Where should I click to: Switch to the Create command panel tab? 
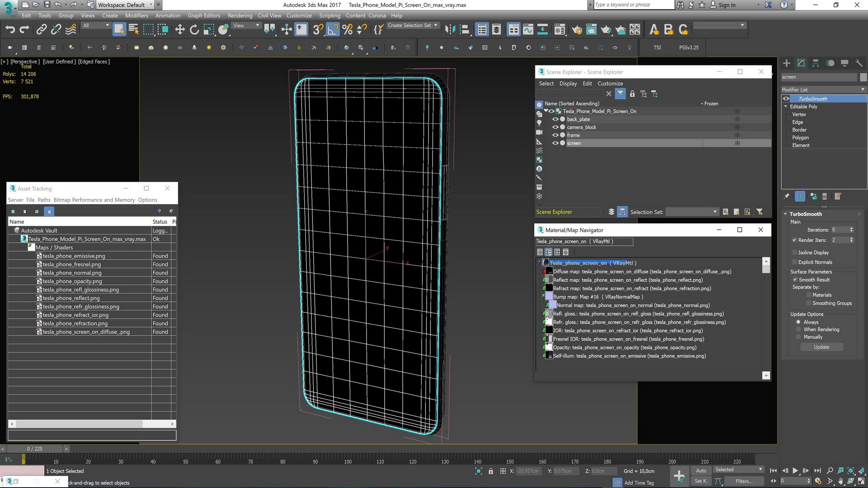pos(787,63)
